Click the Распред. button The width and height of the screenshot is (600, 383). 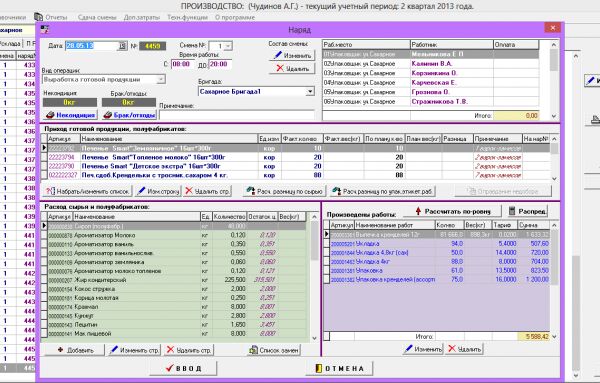(x=528, y=211)
